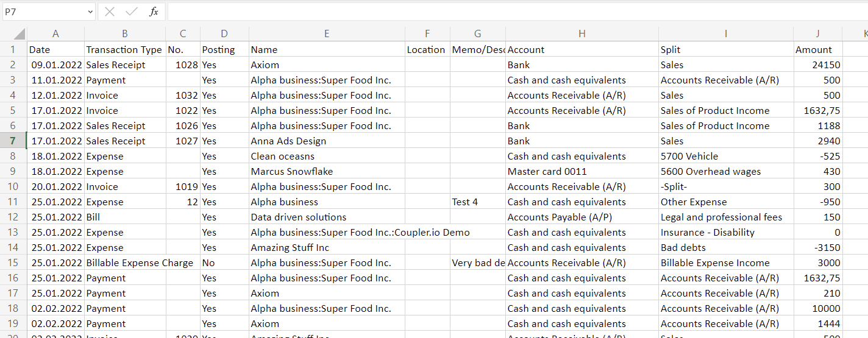The height and width of the screenshot is (338, 868).
Task: Select the Coupler.io Demo name cell
Action: pyautogui.click(x=327, y=232)
